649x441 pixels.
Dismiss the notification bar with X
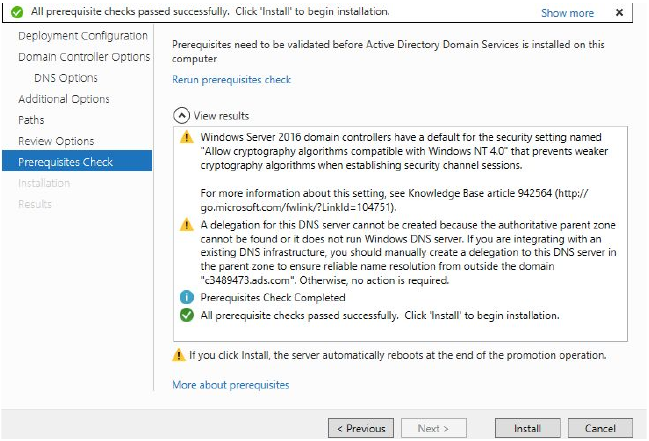click(620, 13)
